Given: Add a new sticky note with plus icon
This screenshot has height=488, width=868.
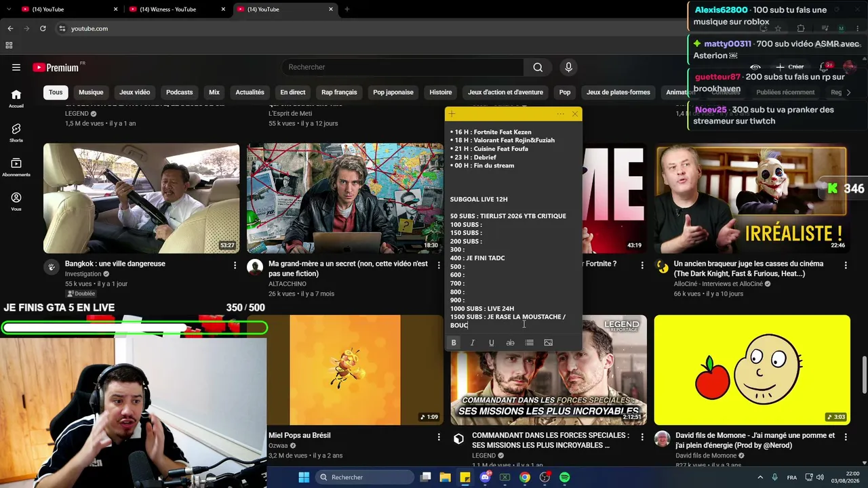Looking at the screenshot, I should tap(452, 114).
